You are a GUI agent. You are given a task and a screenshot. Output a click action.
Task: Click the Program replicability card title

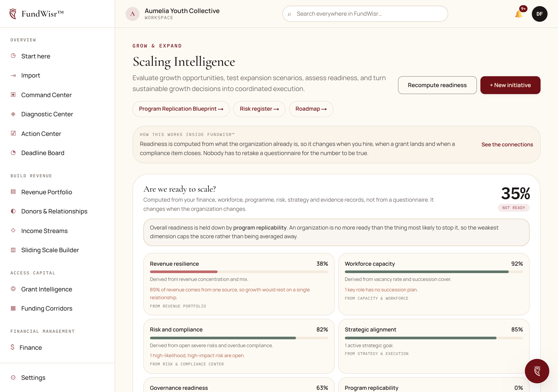coord(372,388)
